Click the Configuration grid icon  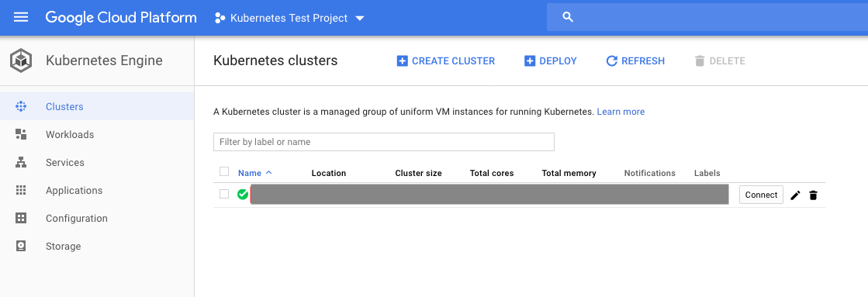[x=21, y=219]
